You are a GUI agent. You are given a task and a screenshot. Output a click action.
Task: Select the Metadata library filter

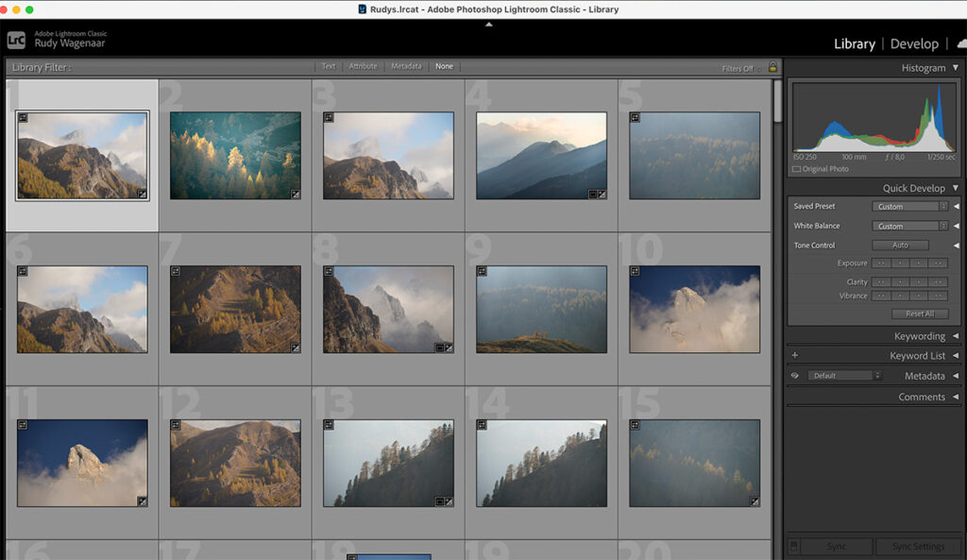406,67
